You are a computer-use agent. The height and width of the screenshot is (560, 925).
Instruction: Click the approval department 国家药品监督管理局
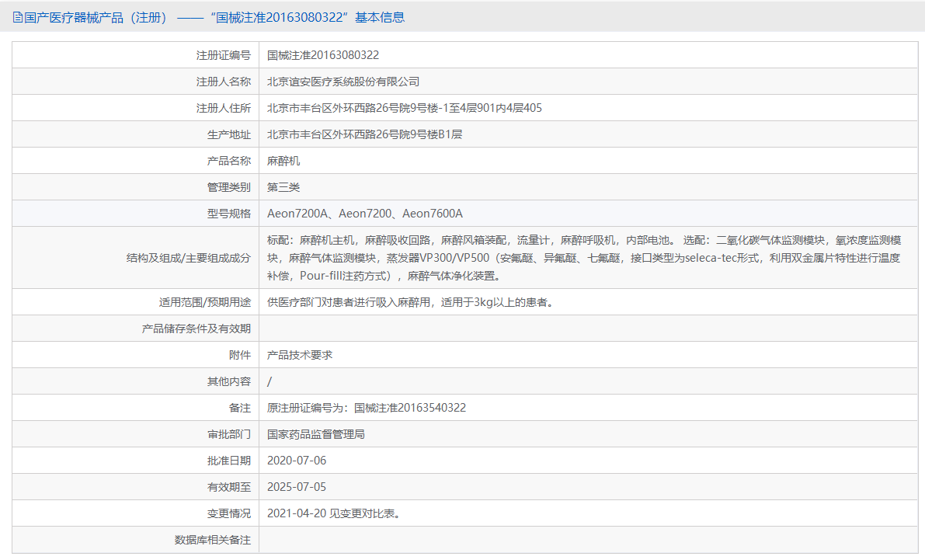(x=315, y=434)
